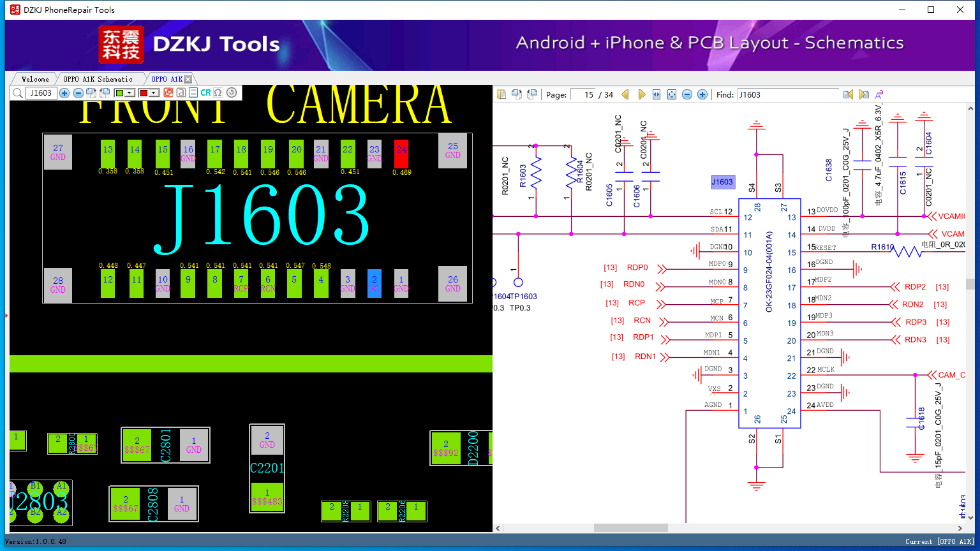The height and width of the screenshot is (551, 980).
Task: Toggle the CR component label icon
Action: (x=205, y=92)
